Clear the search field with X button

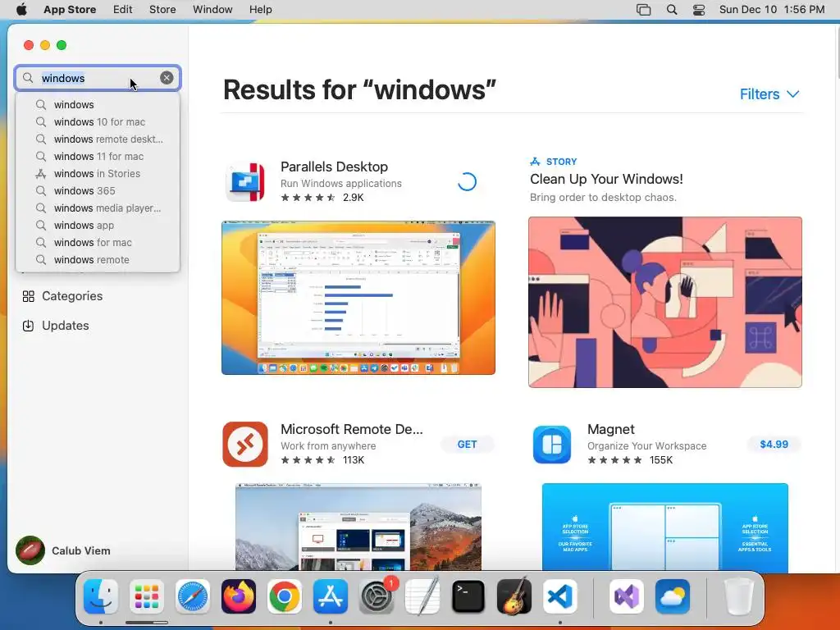(167, 78)
